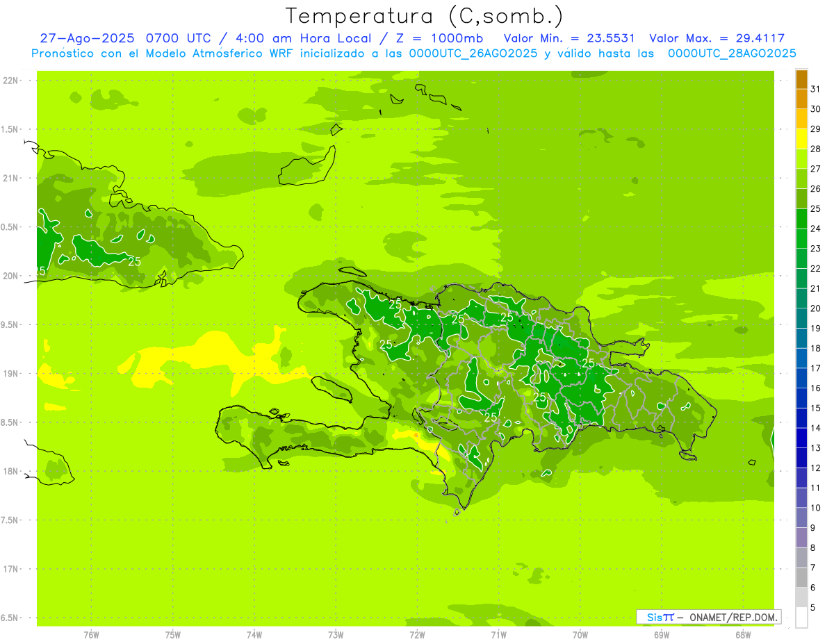Click the legend swatch between 25 and 26
The image size is (834, 644).
coord(801,199)
